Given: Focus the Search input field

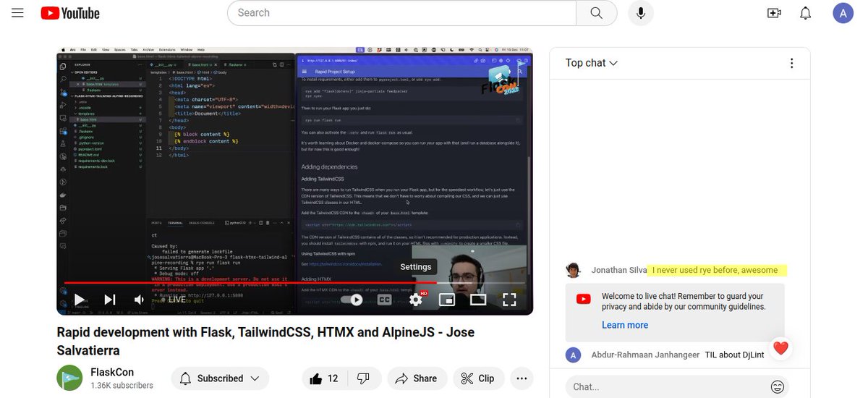Looking at the screenshot, I should 401,13.
